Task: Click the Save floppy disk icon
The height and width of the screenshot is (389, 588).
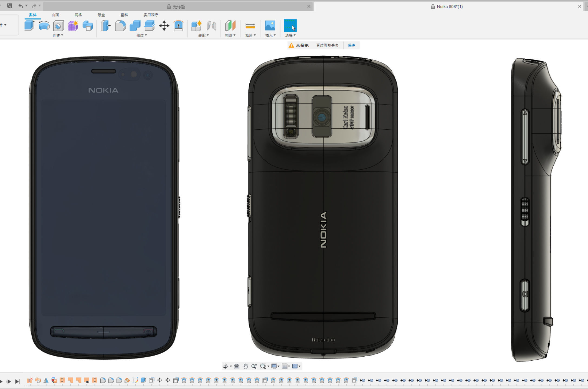Action: point(10,6)
